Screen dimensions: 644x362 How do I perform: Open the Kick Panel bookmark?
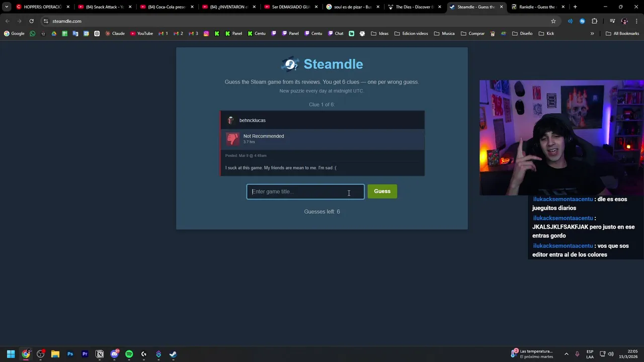233,34
